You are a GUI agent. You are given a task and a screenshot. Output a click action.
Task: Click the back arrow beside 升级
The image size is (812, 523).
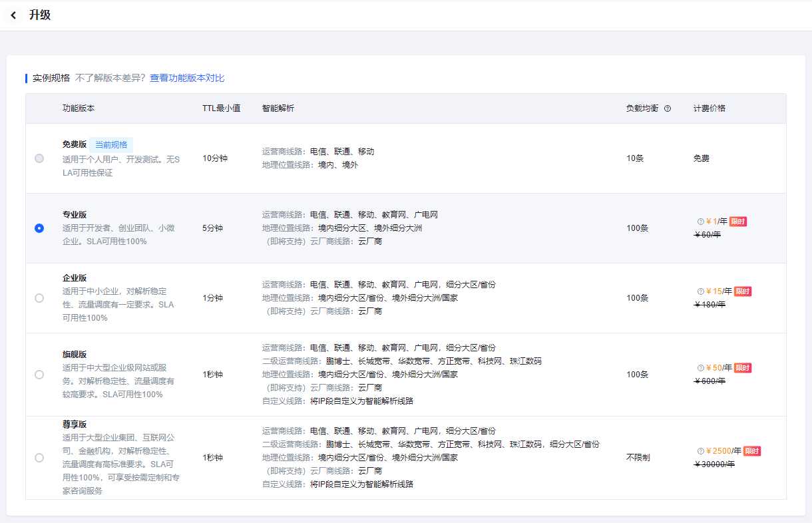coord(13,15)
